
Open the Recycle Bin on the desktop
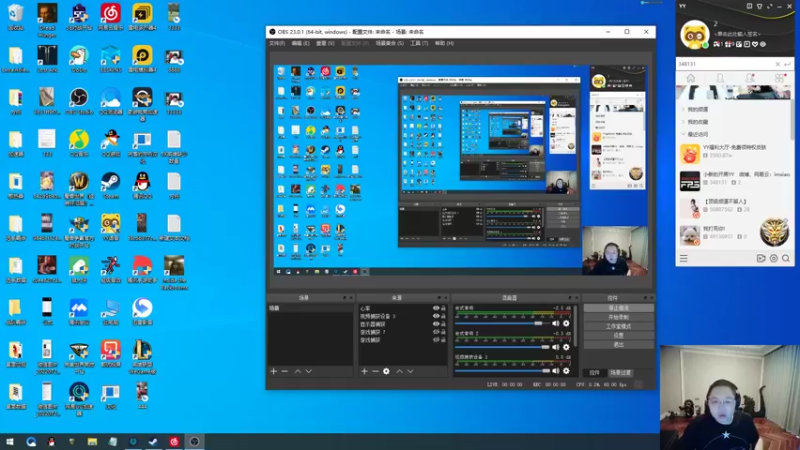click(16, 17)
